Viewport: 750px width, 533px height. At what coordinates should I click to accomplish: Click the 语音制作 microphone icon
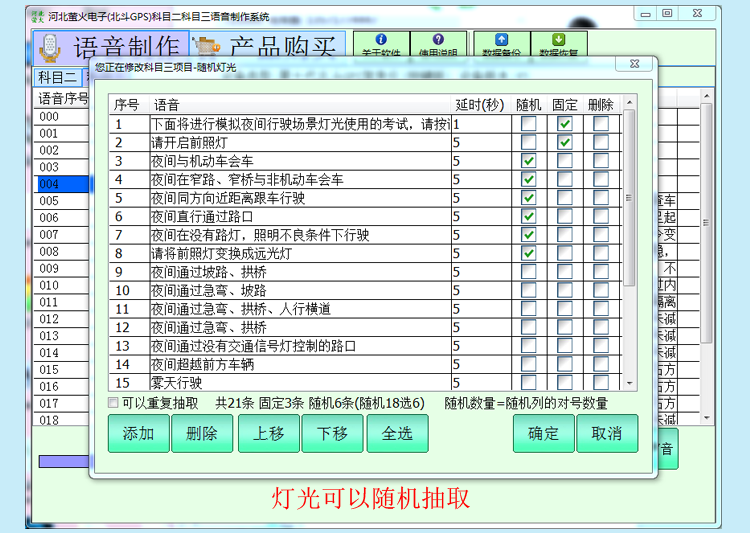[49, 47]
